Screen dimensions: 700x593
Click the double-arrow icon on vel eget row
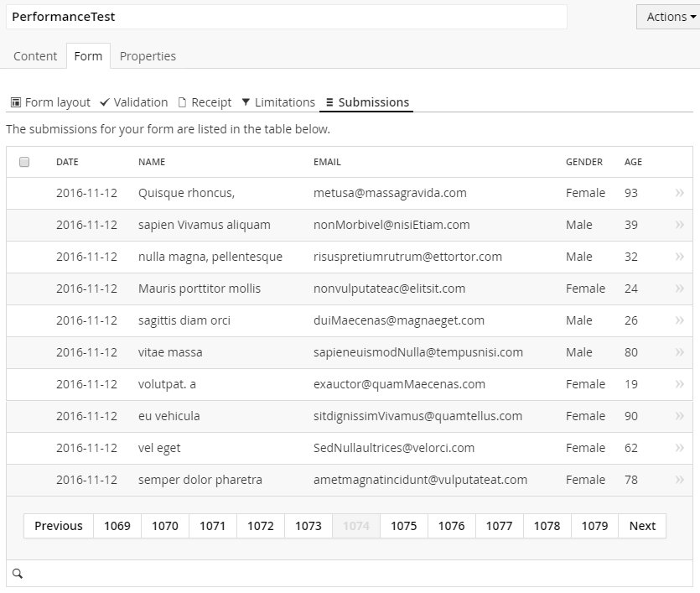(679, 448)
